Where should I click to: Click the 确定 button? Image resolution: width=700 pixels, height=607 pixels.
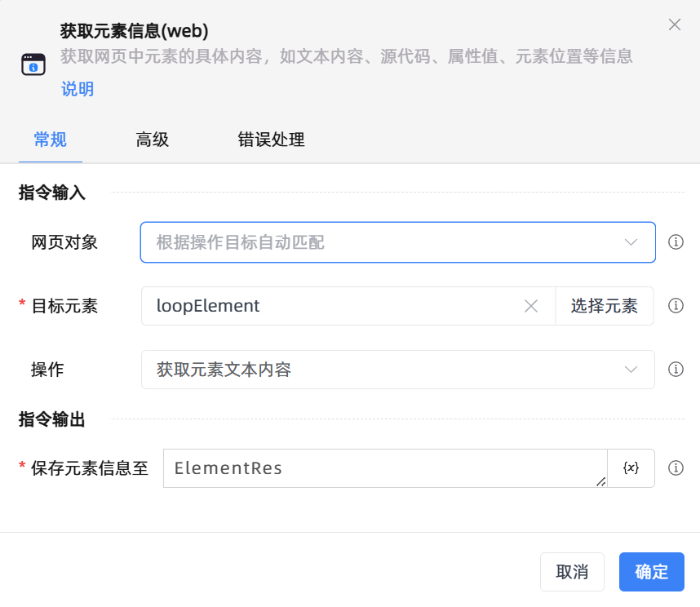coord(651,572)
